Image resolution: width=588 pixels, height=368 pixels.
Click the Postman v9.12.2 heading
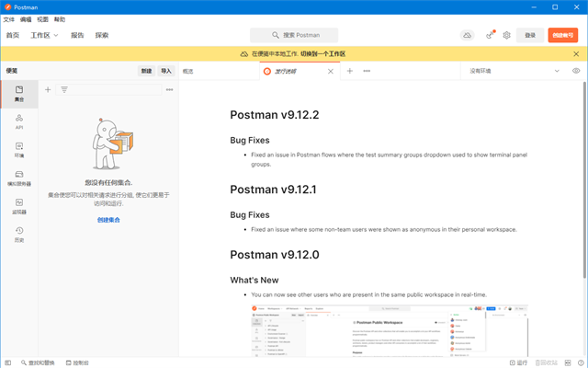[275, 115]
